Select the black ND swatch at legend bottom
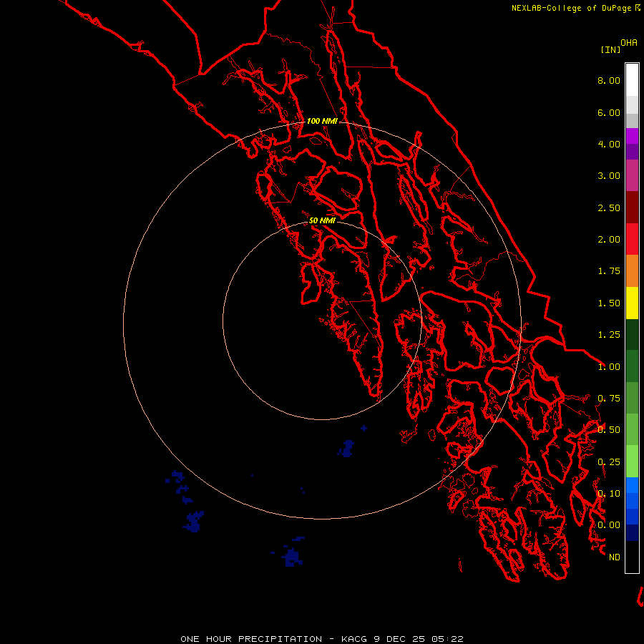This screenshot has width=644, height=644. [632, 557]
